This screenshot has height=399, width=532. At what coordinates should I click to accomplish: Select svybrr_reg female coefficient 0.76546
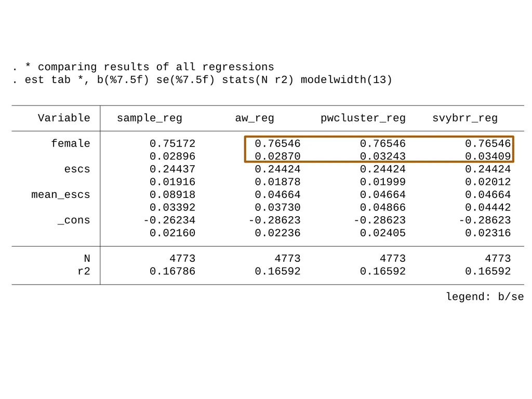(x=488, y=143)
